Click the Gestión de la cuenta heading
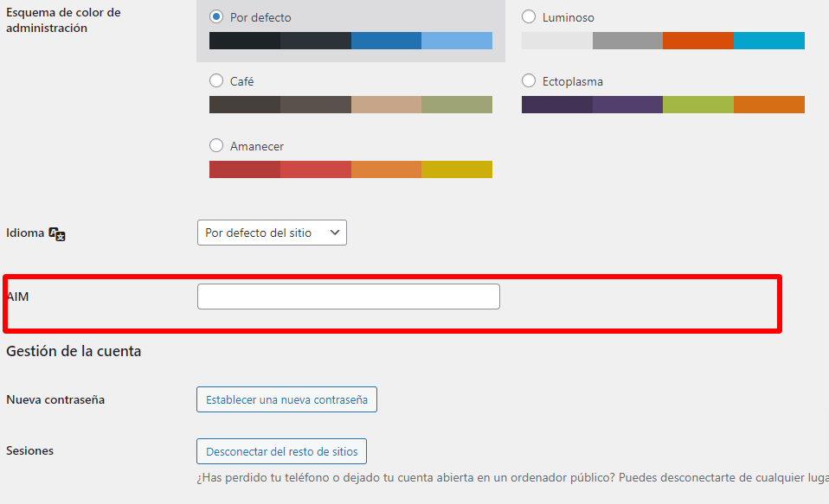Image resolution: width=829 pixels, height=504 pixels. point(74,351)
